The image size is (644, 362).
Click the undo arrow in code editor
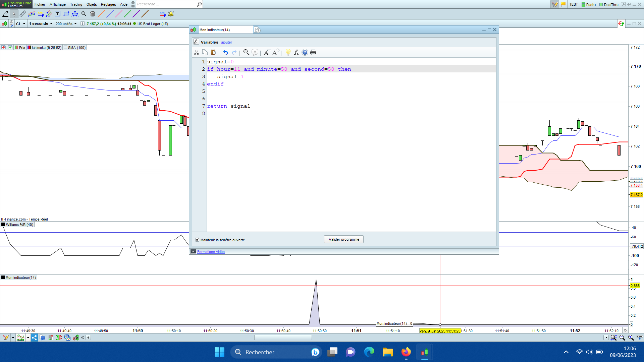click(x=225, y=52)
